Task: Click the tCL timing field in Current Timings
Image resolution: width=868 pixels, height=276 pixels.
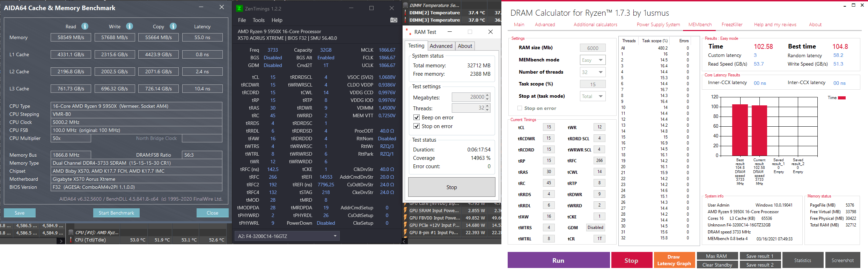Action: coord(549,127)
